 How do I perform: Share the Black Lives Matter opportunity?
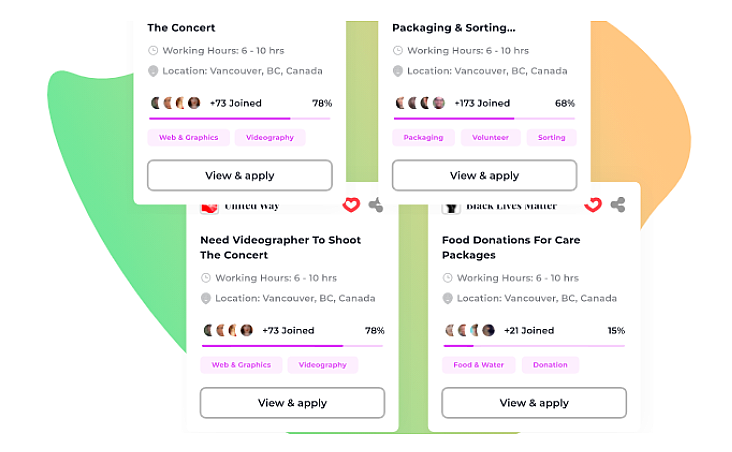(x=618, y=205)
